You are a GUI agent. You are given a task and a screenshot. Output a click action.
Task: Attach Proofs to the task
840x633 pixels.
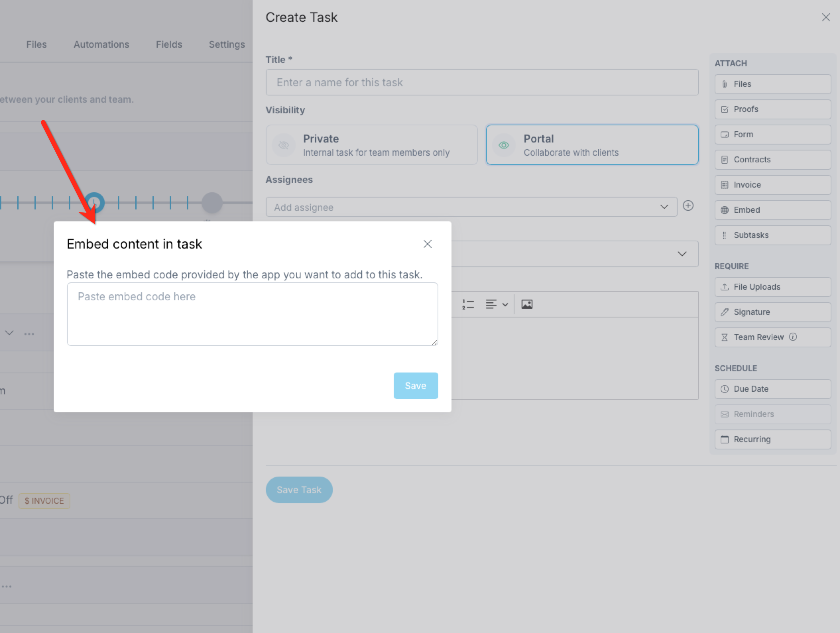772,109
